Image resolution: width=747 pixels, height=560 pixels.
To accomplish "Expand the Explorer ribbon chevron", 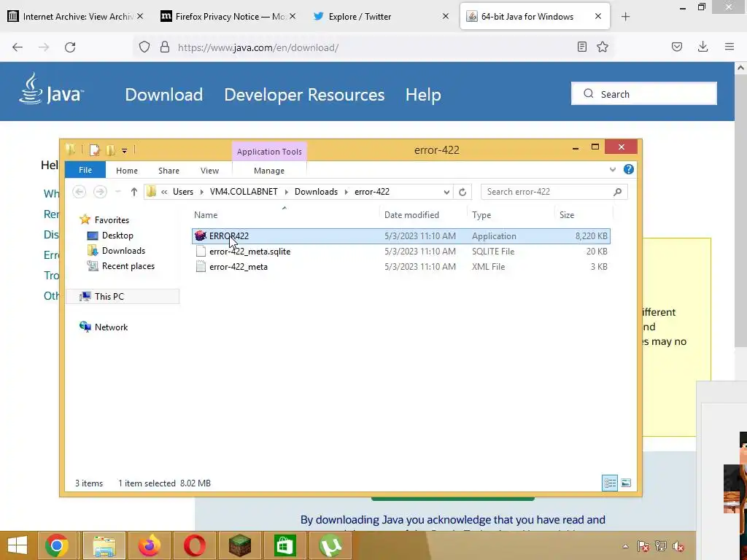I will (x=613, y=169).
